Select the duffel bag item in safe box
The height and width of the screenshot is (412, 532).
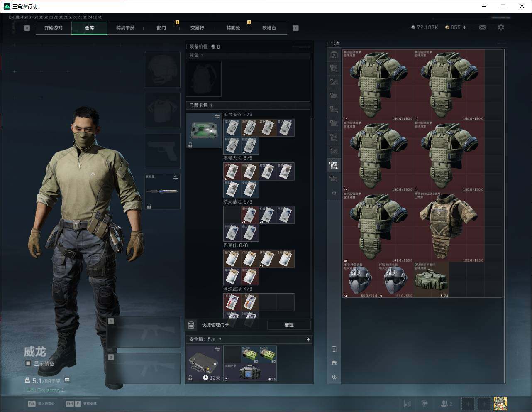coord(250,373)
